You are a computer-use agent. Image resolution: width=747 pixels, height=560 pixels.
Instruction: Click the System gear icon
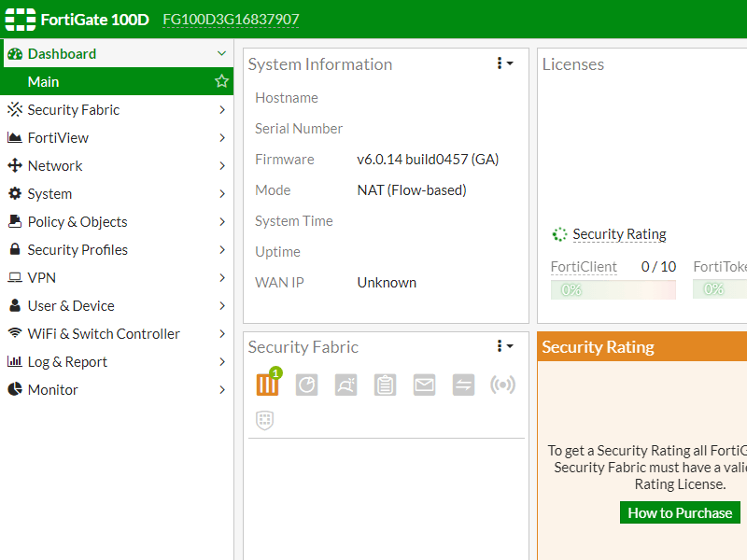[15, 193]
